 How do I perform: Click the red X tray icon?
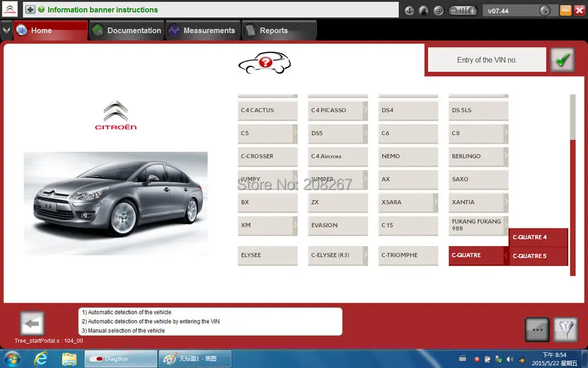point(477,359)
